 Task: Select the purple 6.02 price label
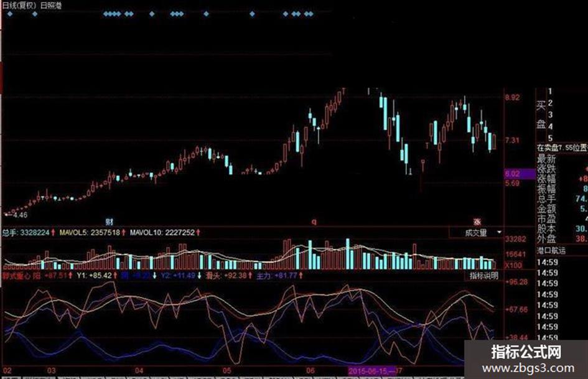tap(520, 174)
